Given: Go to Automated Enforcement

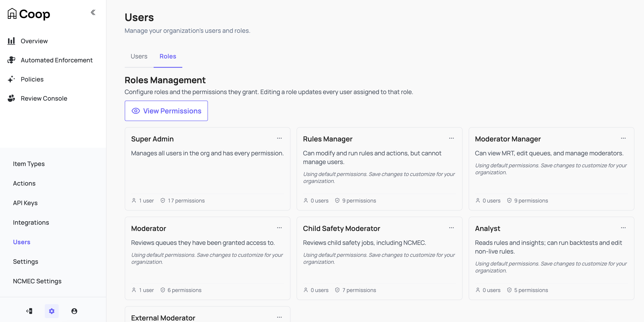Looking at the screenshot, I should click(57, 60).
